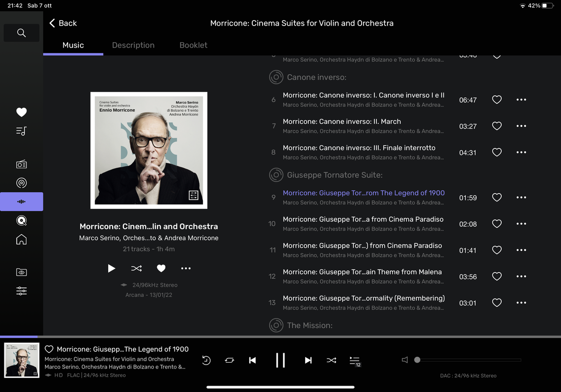Toggle shuffle in player bar
This screenshot has height=392, width=561.
pos(331,360)
